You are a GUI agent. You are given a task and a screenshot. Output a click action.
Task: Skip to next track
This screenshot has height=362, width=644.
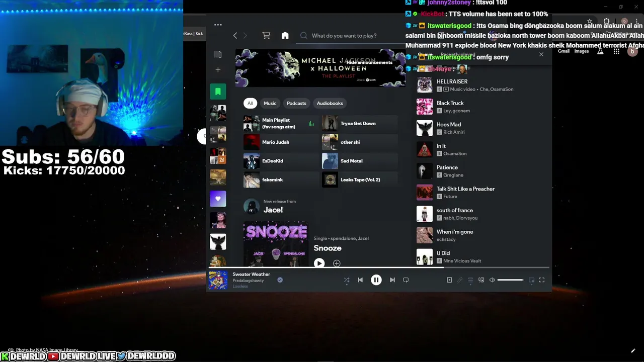click(392, 280)
